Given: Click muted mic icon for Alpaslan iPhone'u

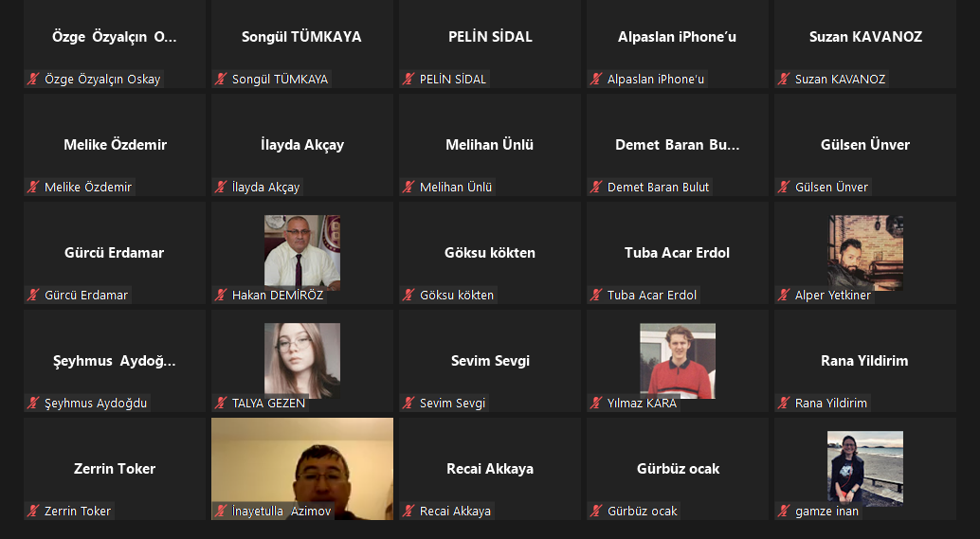Looking at the screenshot, I should coord(596,80).
